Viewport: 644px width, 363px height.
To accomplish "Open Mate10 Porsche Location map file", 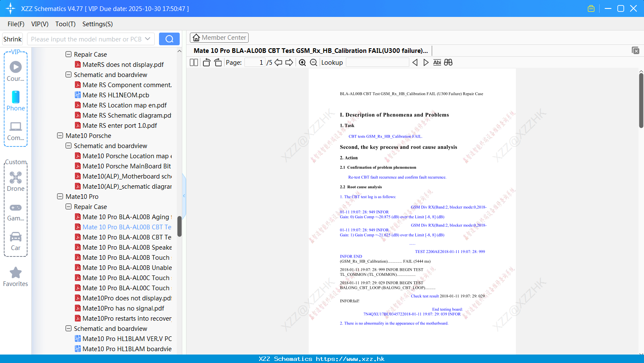I will [x=123, y=156].
